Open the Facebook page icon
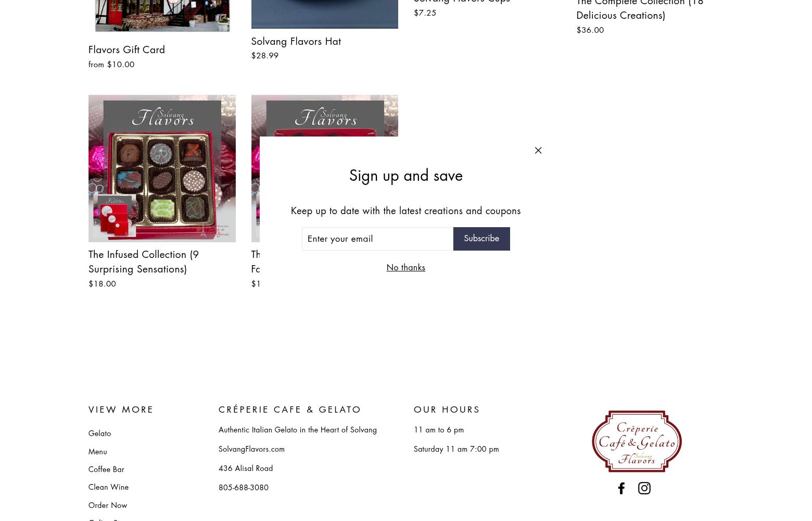Screen dimensions: 812x521 coord(621,488)
